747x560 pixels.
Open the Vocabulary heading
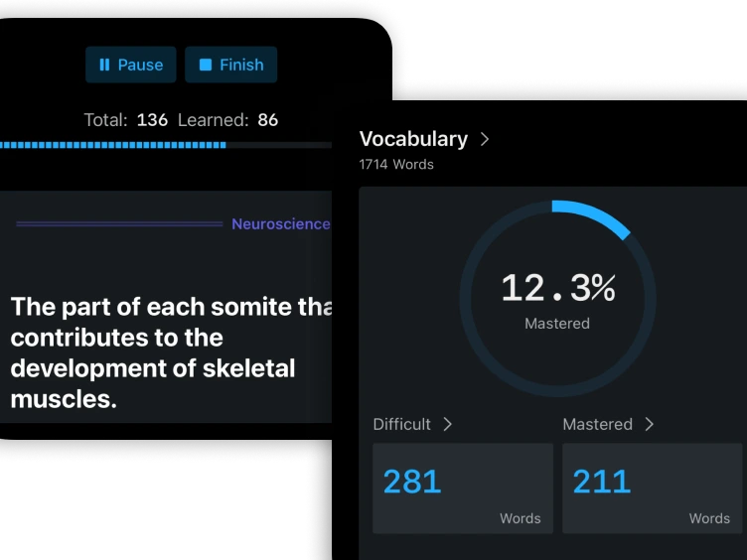point(413,139)
